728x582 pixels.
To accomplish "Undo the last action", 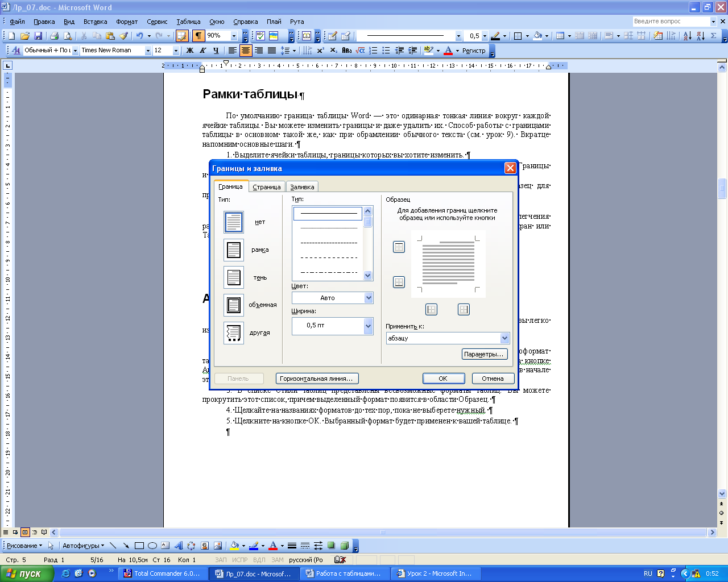I will 139,36.
